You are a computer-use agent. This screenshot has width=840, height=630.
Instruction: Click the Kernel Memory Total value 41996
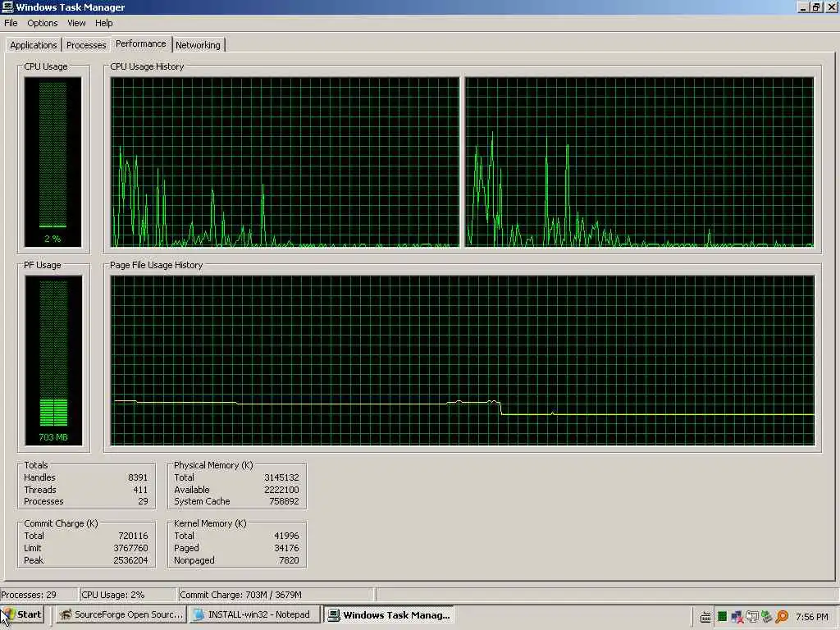[x=286, y=536]
